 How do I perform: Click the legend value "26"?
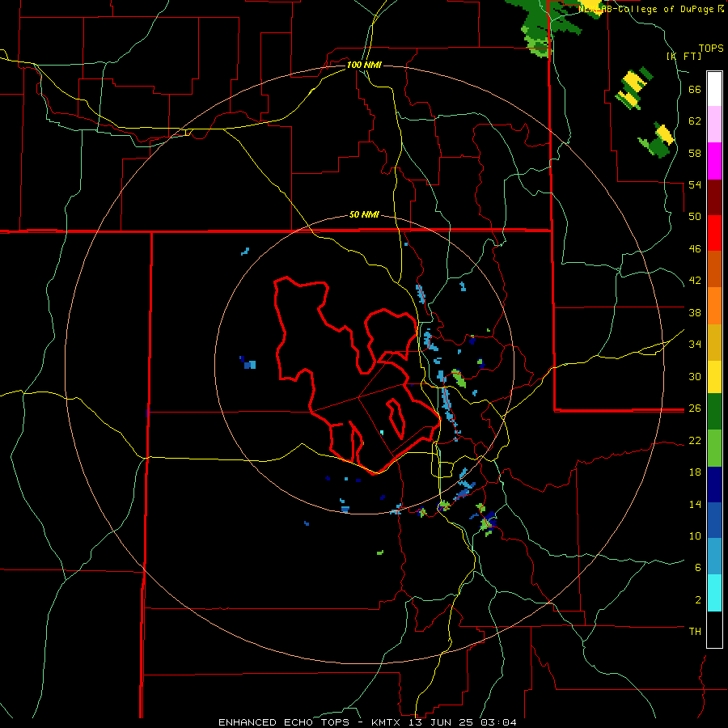coord(695,408)
